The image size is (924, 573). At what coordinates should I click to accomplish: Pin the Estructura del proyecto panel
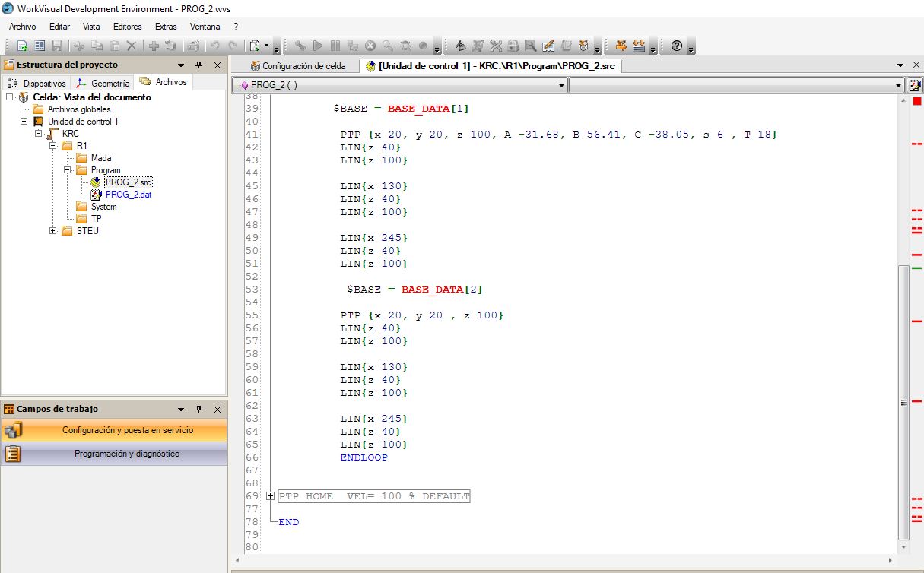tap(198, 65)
